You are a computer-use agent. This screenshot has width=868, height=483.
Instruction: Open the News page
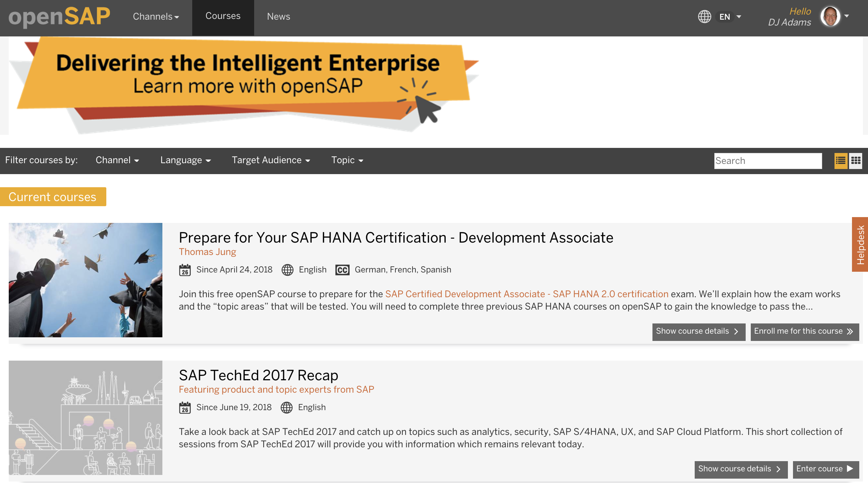point(279,17)
